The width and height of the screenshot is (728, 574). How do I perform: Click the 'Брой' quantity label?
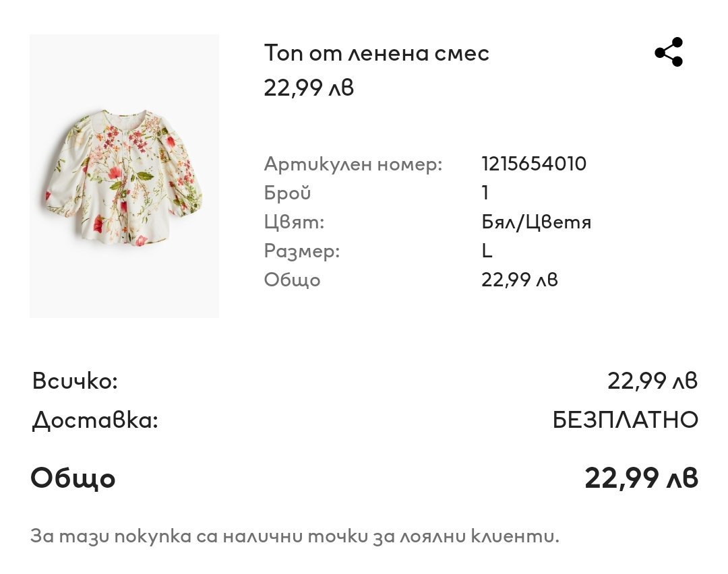(x=287, y=193)
